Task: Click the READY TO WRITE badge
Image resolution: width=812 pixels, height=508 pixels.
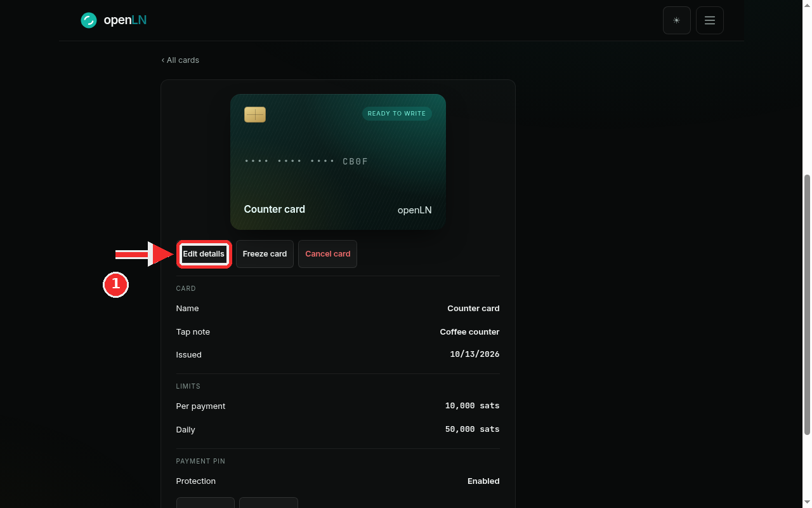Action: pyautogui.click(x=397, y=114)
